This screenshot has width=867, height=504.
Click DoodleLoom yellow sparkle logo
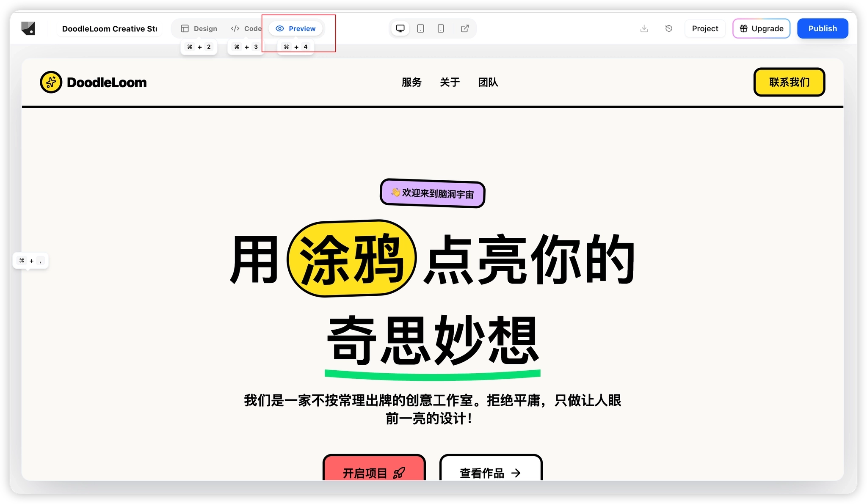(x=51, y=82)
